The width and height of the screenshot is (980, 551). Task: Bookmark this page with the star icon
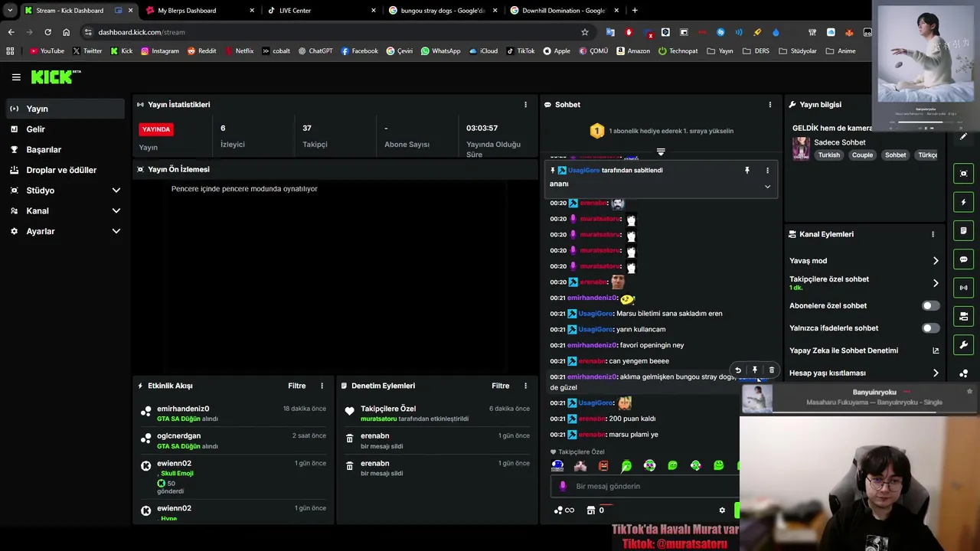[x=585, y=32]
